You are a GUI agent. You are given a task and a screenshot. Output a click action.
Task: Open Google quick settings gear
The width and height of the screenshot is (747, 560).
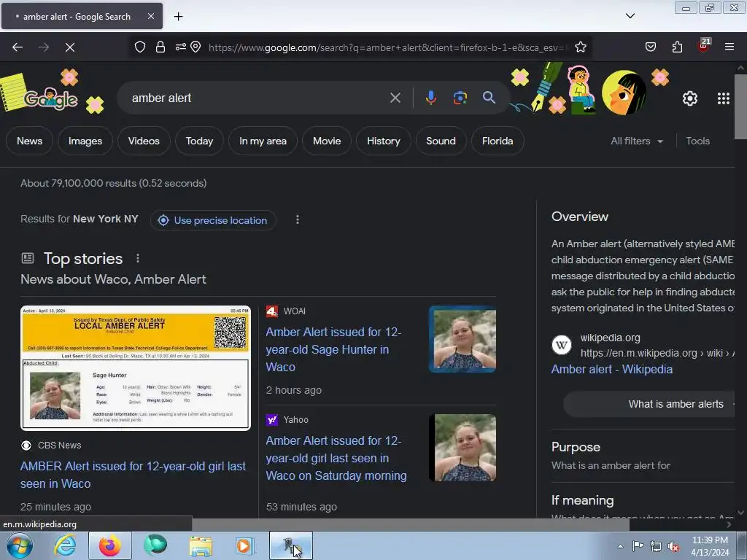[690, 98]
